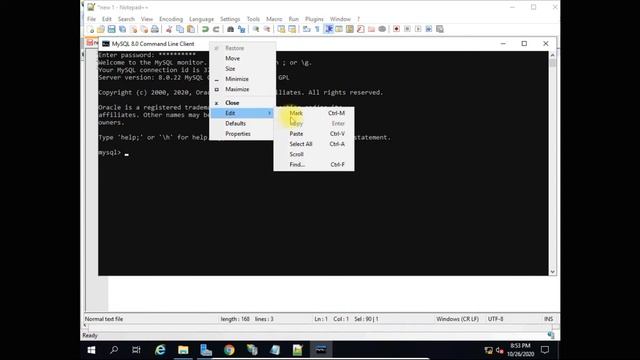The image size is (640, 360).
Task: Open the View menu in Notepad++
Action: pyautogui.click(x=147, y=19)
